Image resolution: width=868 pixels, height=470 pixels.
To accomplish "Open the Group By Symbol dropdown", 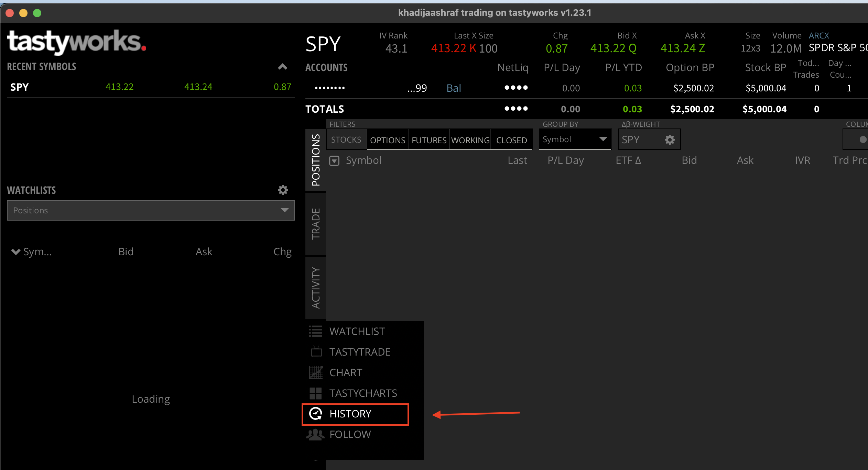I will pyautogui.click(x=575, y=139).
